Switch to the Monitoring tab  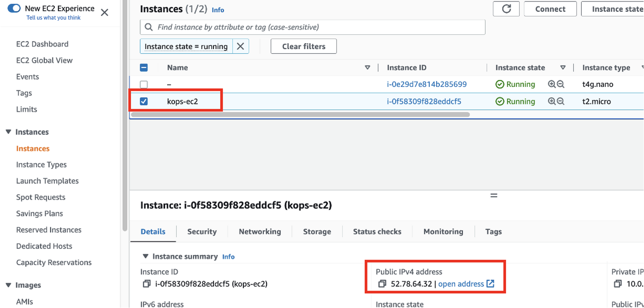coord(443,232)
